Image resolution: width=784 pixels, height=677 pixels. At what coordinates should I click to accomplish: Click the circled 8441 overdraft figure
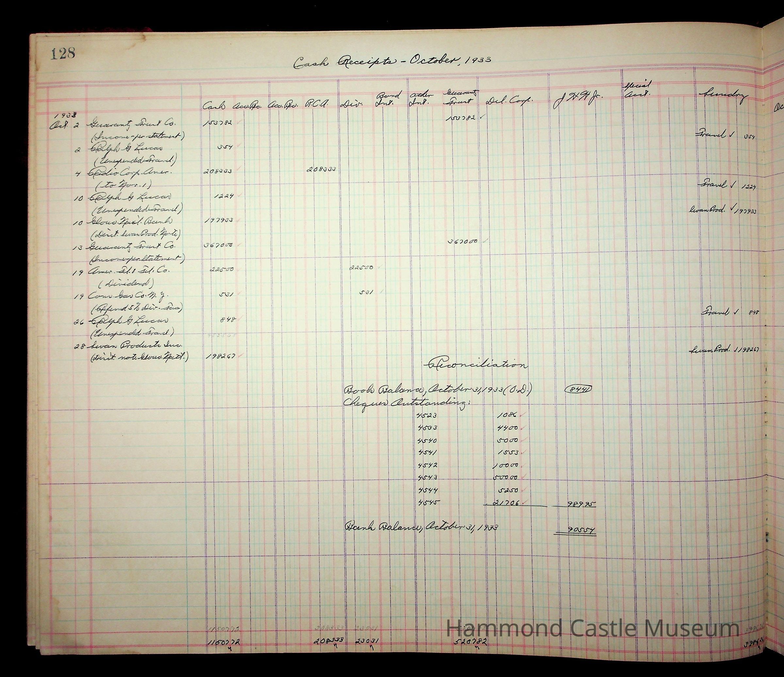(x=578, y=390)
